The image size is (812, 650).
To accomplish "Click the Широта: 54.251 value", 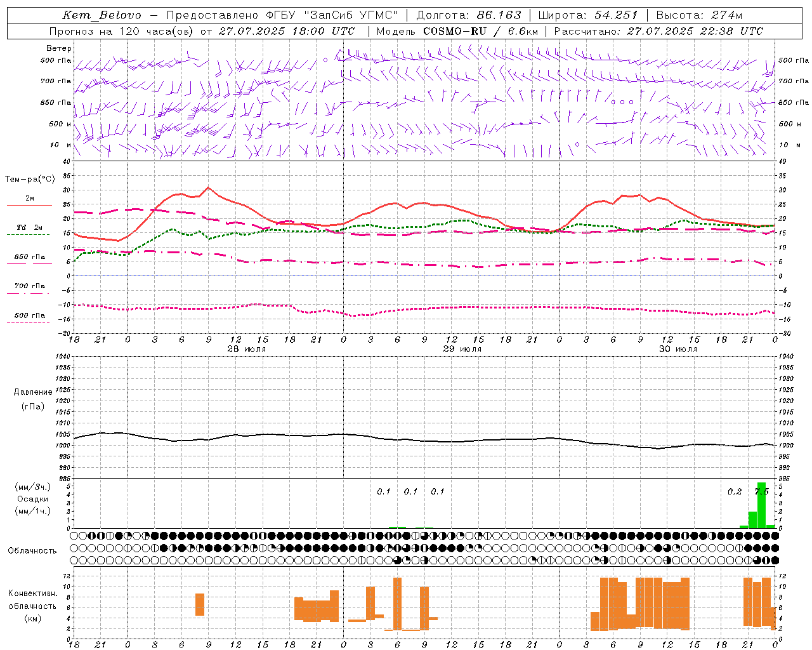I will (x=587, y=15).
